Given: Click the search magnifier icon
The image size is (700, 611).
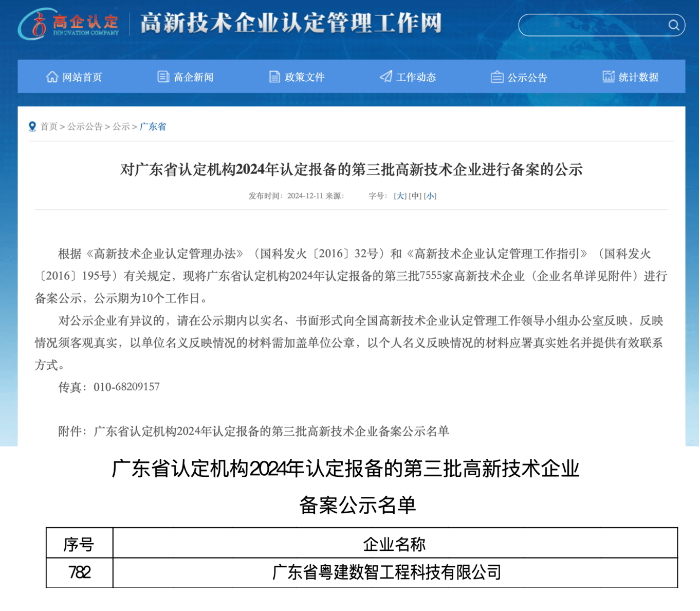Looking at the screenshot, I should [674, 25].
